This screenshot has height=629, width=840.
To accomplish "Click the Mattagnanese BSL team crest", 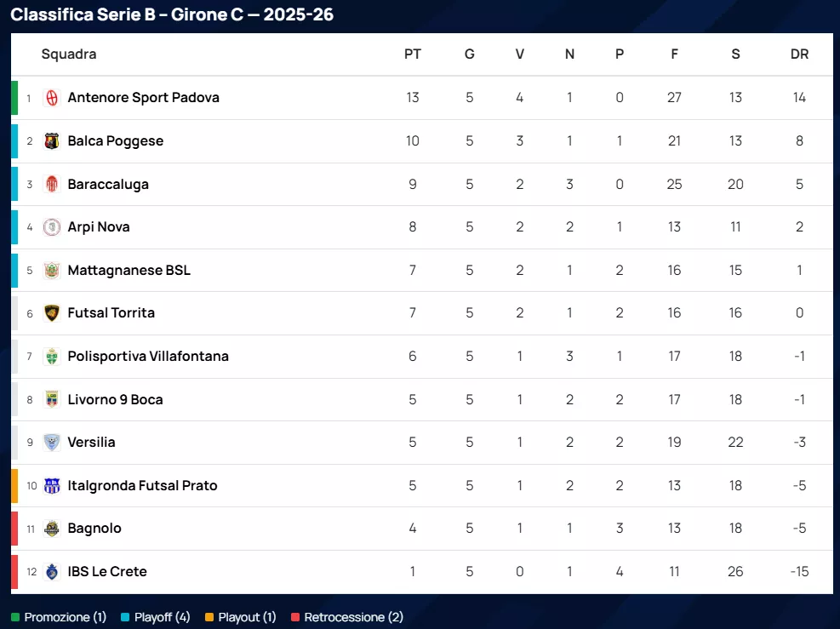I will pyautogui.click(x=52, y=271).
